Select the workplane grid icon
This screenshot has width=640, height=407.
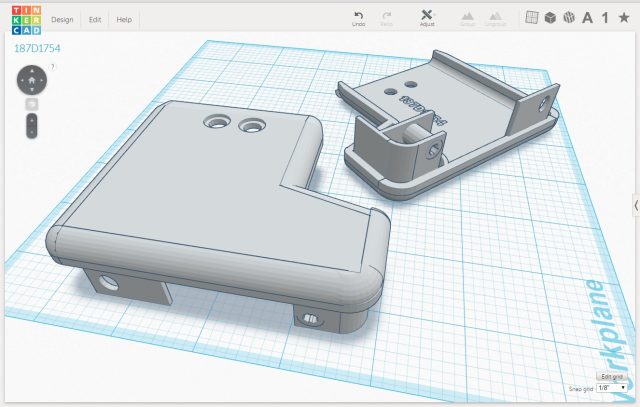pos(531,17)
